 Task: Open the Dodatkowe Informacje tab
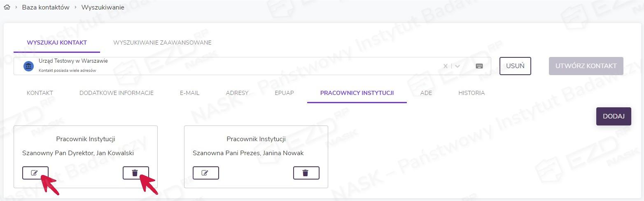pyautogui.click(x=117, y=93)
